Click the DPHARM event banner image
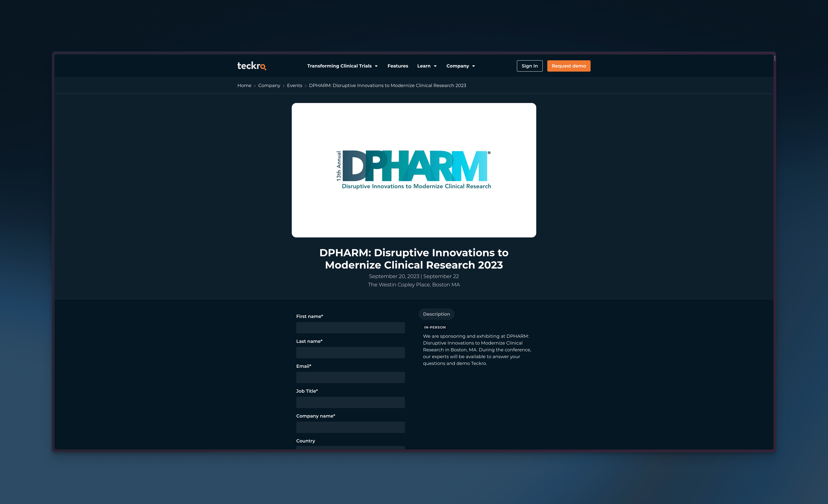This screenshot has height=504, width=828. click(x=414, y=170)
